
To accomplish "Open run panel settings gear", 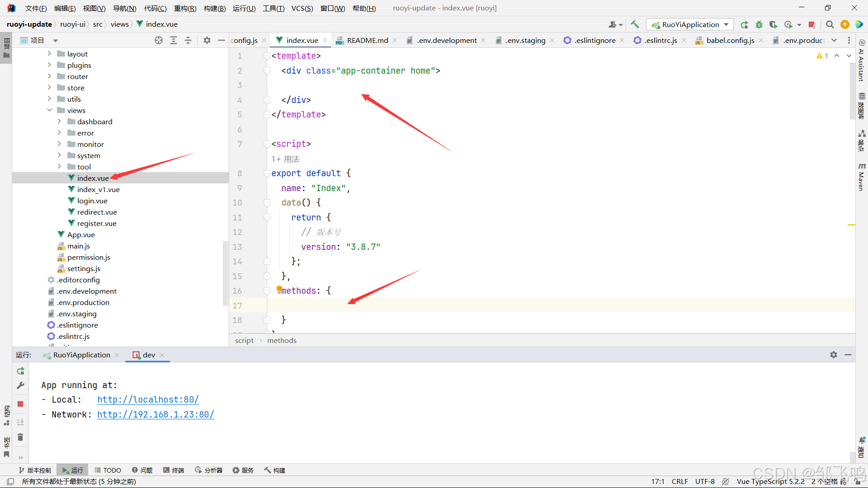I will point(834,355).
